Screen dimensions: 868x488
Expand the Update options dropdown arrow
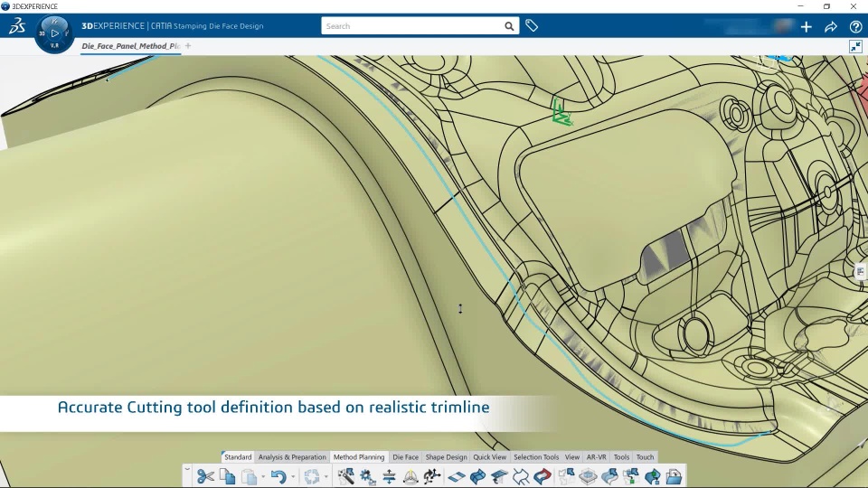326,476
